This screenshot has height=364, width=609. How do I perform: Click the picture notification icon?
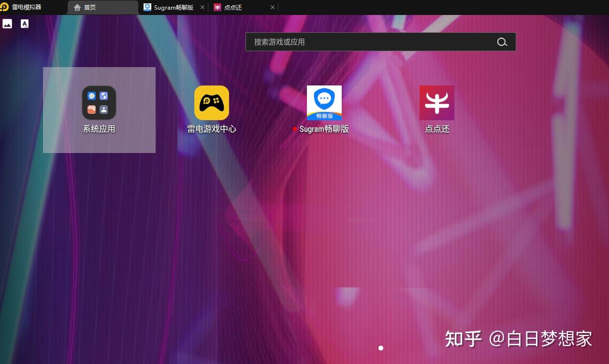tap(7, 24)
